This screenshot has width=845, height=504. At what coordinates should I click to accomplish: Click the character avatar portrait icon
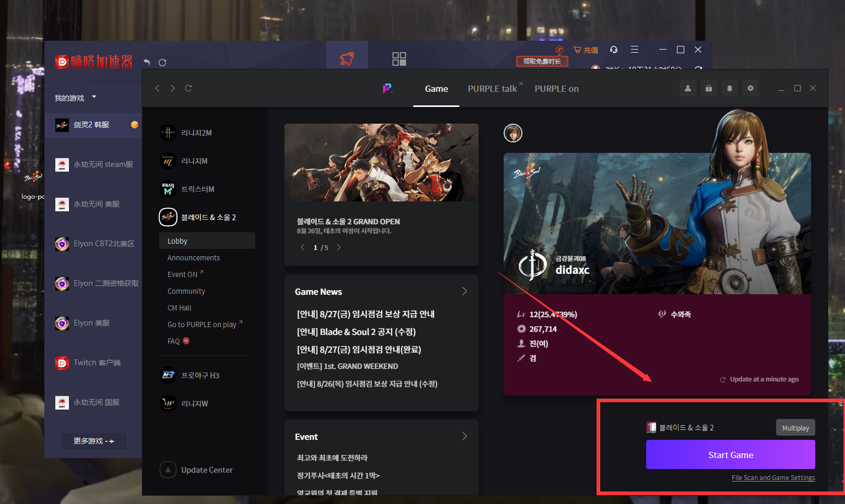(x=513, y=133)
